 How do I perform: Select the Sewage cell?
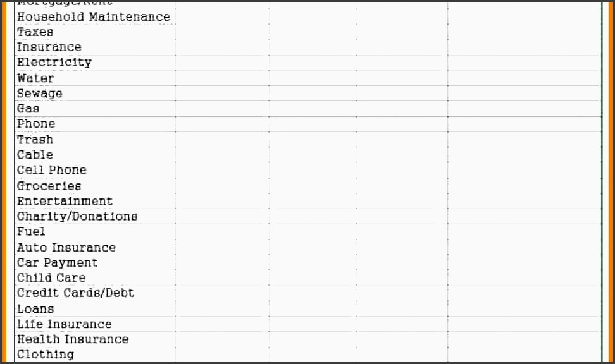pos(40,94)
